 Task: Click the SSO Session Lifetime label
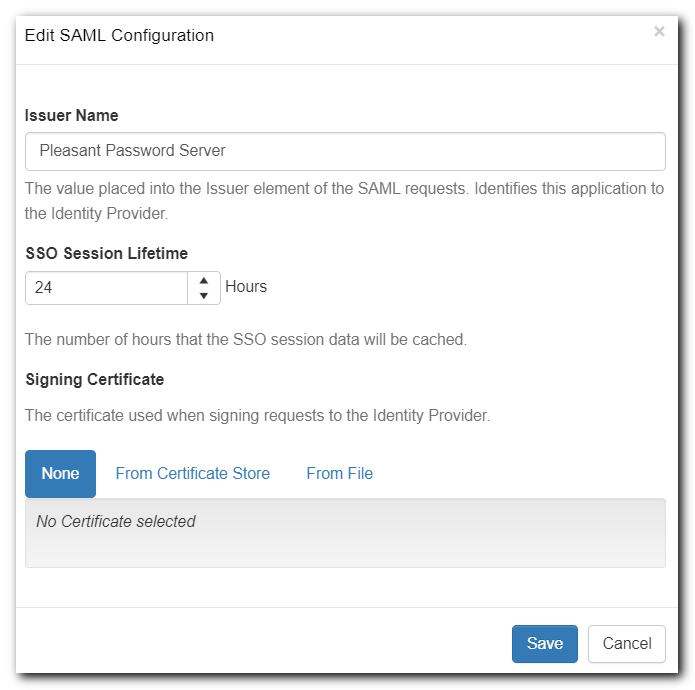[x=106, y=253]
